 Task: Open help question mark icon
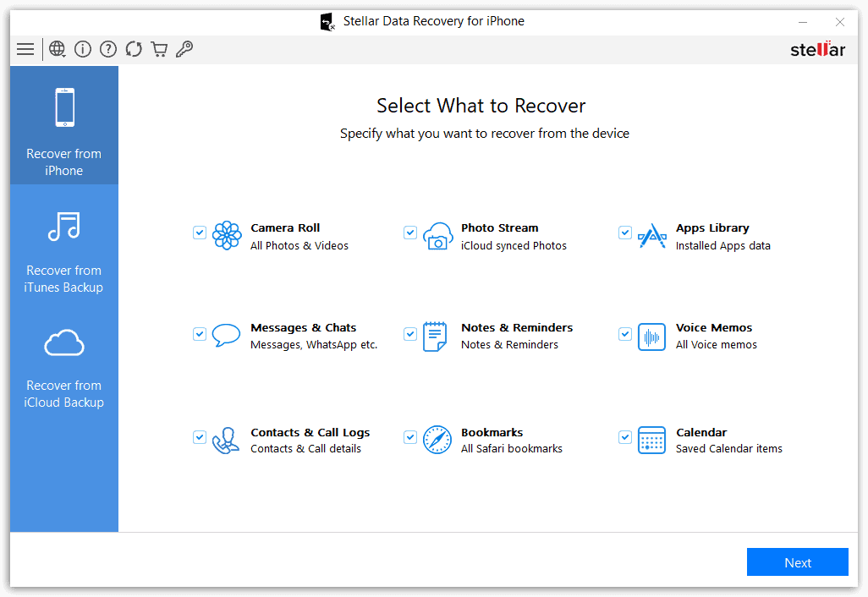[108, 49]
